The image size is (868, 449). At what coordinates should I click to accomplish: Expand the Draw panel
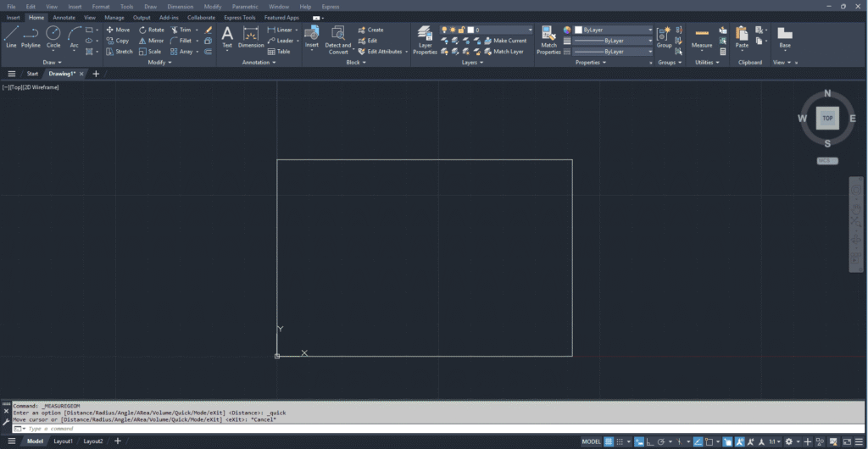point(53,63)
